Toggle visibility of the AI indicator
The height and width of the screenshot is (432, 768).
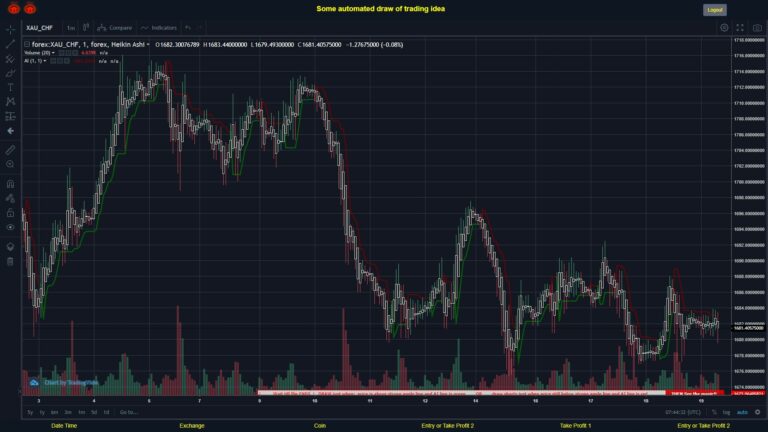[x=53, y=61]
